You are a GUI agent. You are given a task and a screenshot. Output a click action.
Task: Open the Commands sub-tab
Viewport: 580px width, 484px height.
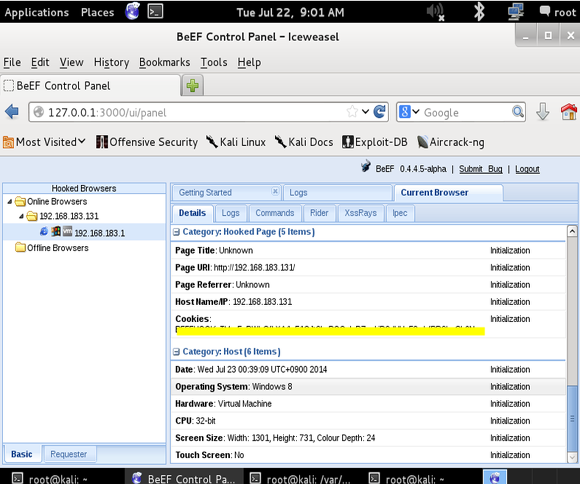275,213
